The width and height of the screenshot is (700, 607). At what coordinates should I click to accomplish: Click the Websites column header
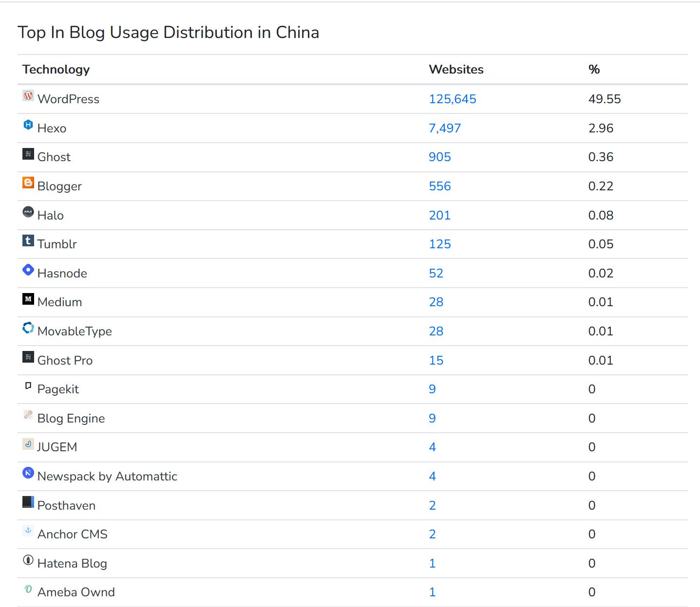456,70
